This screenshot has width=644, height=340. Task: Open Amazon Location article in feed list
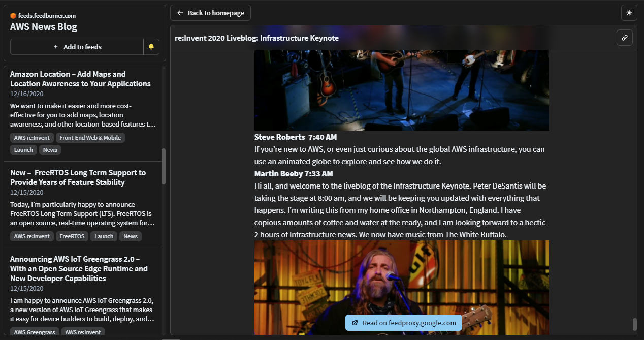pyautogui.click(x=80, y=79)
